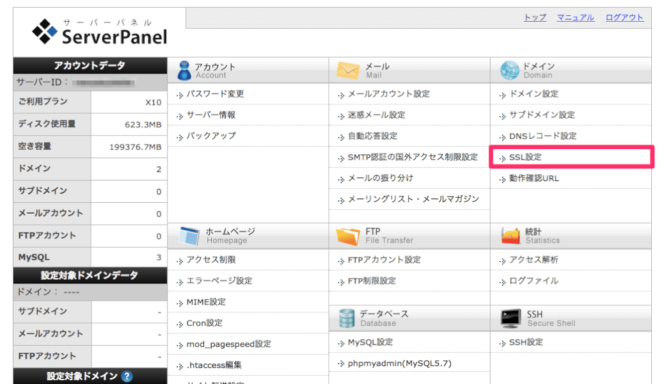Open the トップ link
The width and height of the screenshot is (664, 384).
535,18
